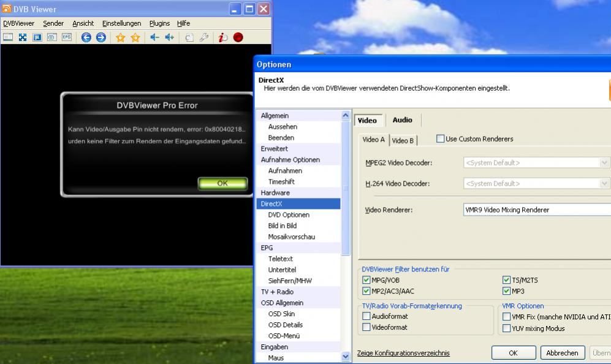Click the blue right arrow next channel icon
This screenshot has width=611, height=364.
[101, 37]
